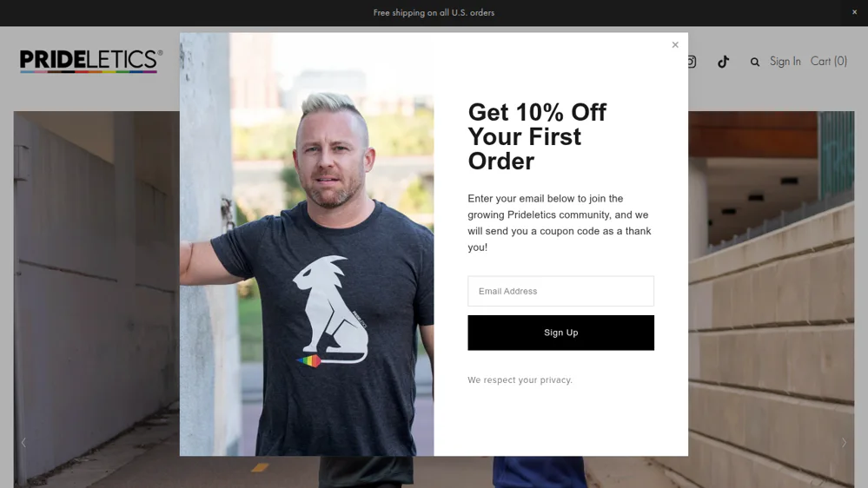Image resolution: width=868 pixels, height=488 pixels.
Task: Click the Prideletics rainbow logo
Action: click(91, 61)
